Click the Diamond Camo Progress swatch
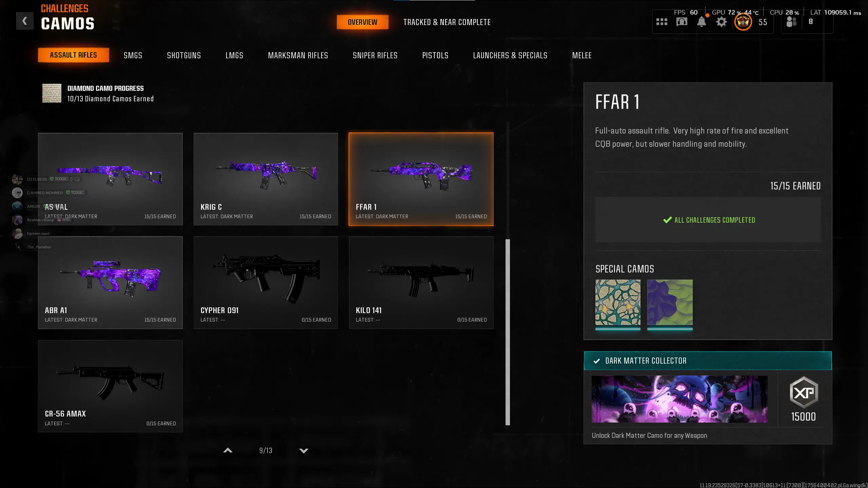The width and height of the screenshot is (868, 488). [x=52, y=93]
